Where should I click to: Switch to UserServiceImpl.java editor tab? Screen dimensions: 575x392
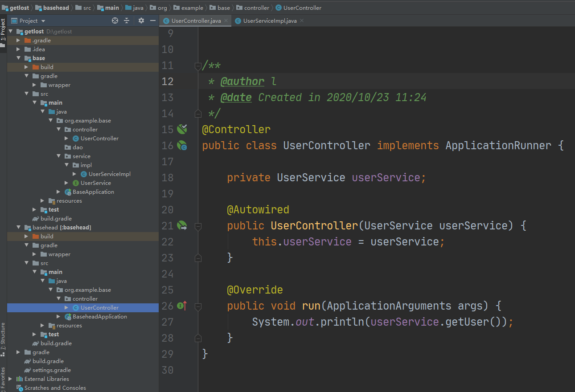270,21
